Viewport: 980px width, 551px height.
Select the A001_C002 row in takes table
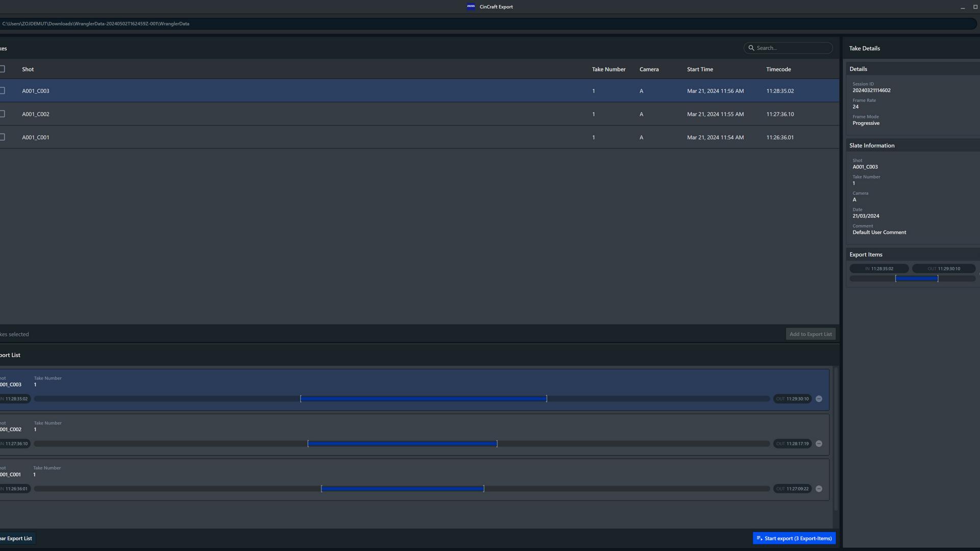[x=420, y=114]
